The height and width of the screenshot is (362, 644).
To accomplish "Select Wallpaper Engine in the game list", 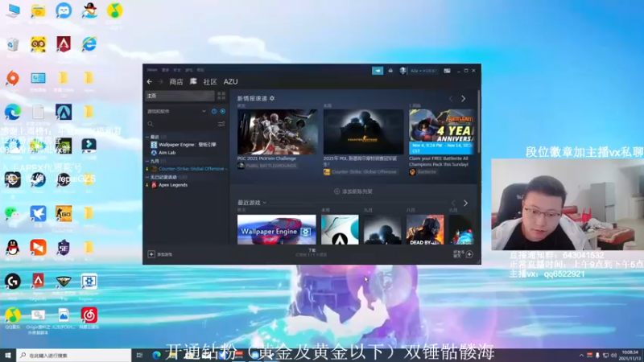I will point(187,145).
